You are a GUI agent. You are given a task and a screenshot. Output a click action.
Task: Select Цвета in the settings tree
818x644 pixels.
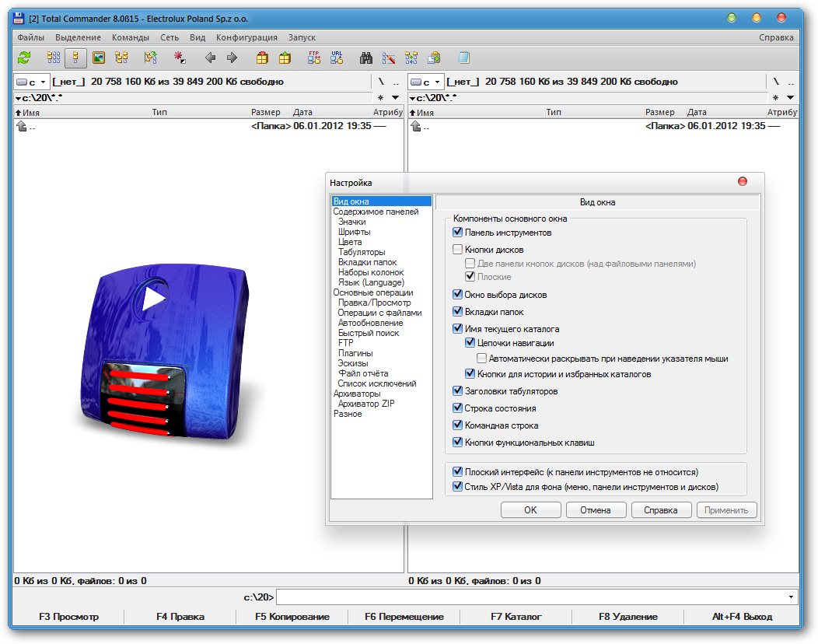pyautogui.click(x=350, y=242)
